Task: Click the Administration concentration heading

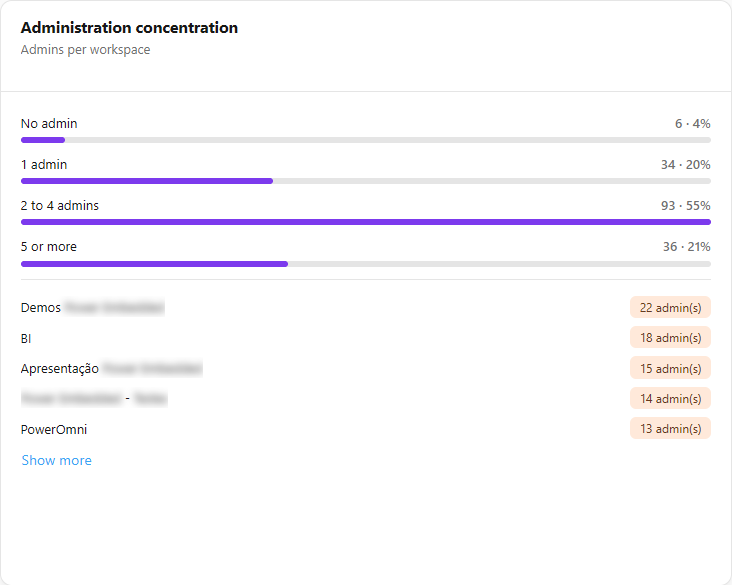Action: (x=129, y=28)
